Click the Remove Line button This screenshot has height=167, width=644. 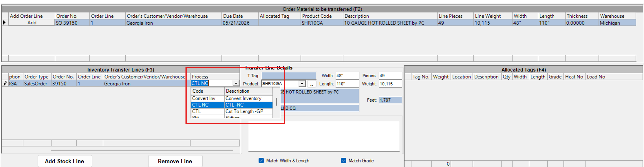(x=175, y=161)
